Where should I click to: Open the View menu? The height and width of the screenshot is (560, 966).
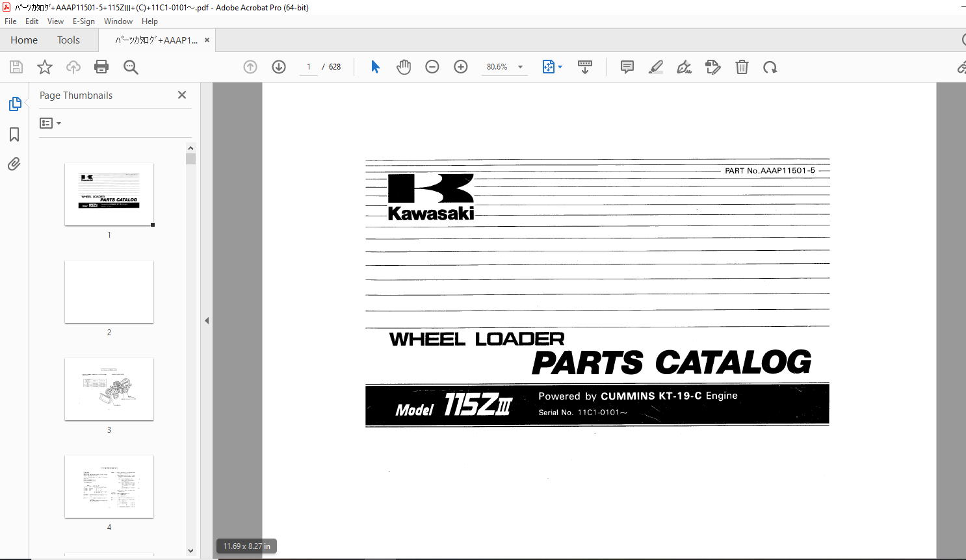tap(56, 21)
